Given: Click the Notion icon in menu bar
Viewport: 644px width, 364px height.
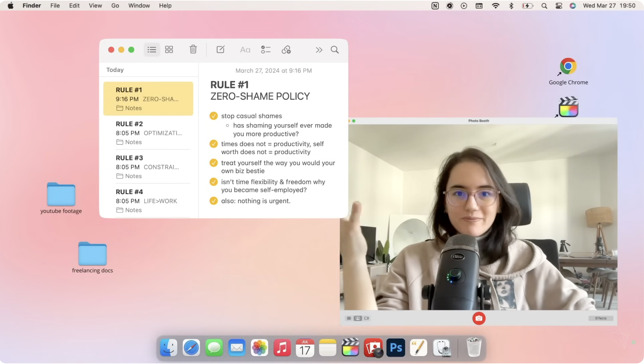Looking at the screenshot, I should 435,6.
